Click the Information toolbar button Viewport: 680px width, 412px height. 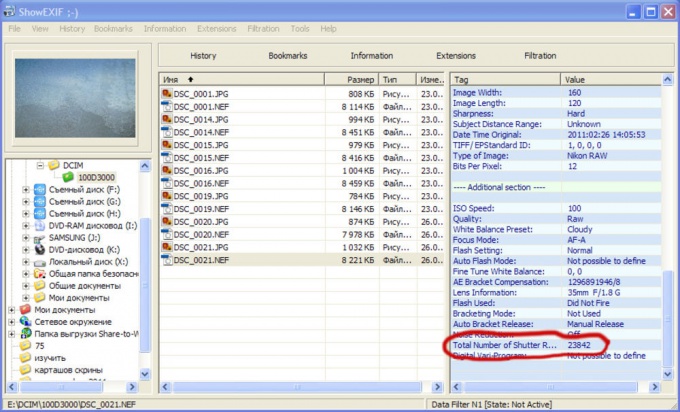(372, 56)
